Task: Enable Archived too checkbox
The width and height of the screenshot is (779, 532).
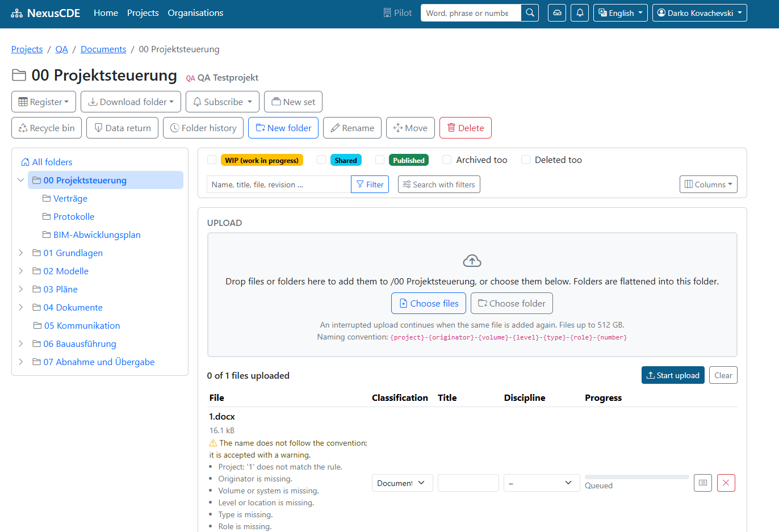Action: coord(447,160)
